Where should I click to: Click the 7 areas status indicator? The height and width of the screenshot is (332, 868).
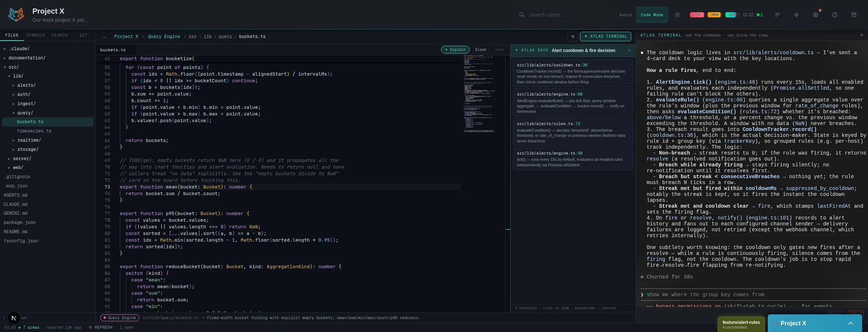(29, 328)
